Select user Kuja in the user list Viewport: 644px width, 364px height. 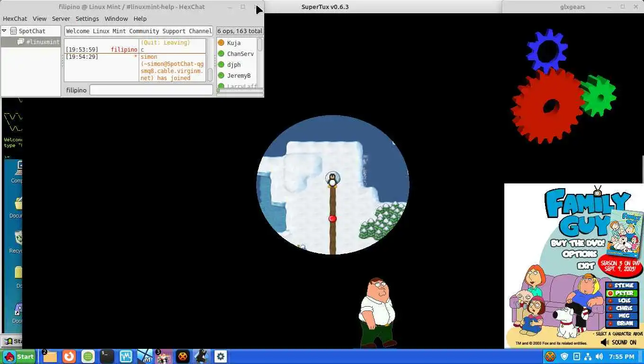234,43
